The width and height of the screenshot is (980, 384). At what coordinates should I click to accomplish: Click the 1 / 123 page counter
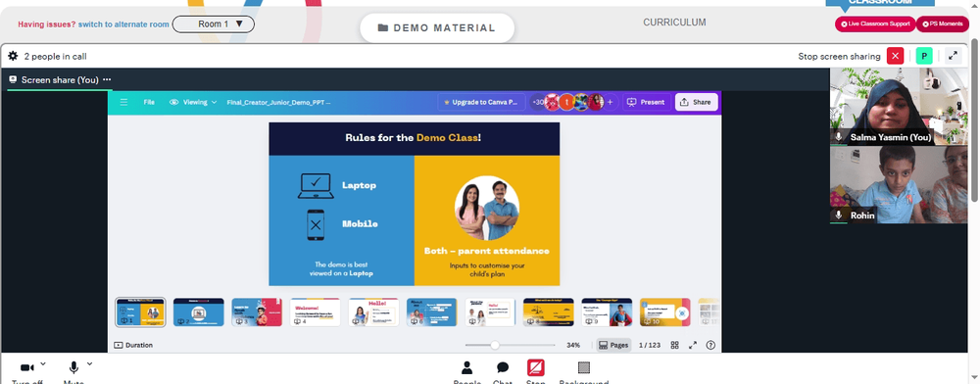(650, 345)
